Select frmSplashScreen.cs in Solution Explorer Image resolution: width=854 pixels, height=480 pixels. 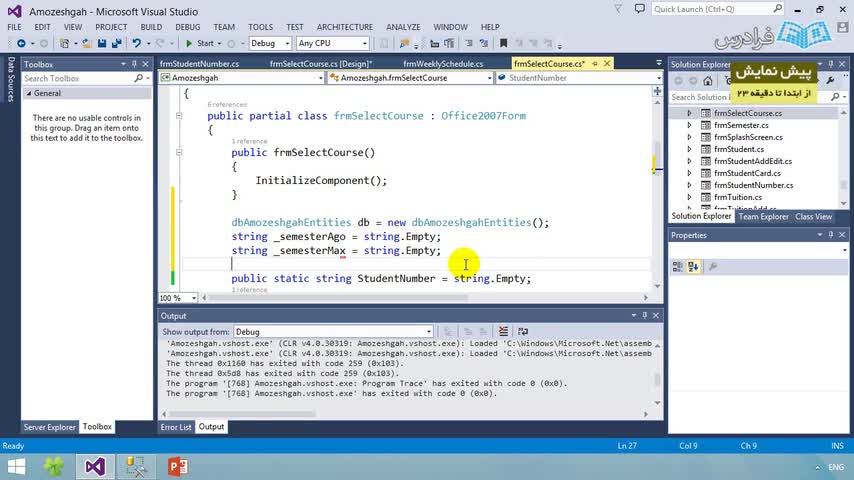[x=748, y=137]
